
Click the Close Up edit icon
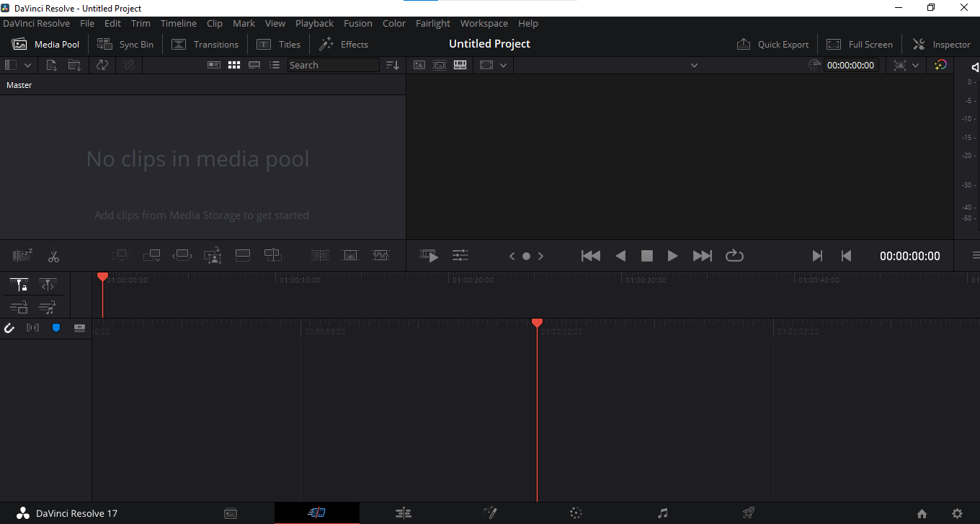point(212,255)
